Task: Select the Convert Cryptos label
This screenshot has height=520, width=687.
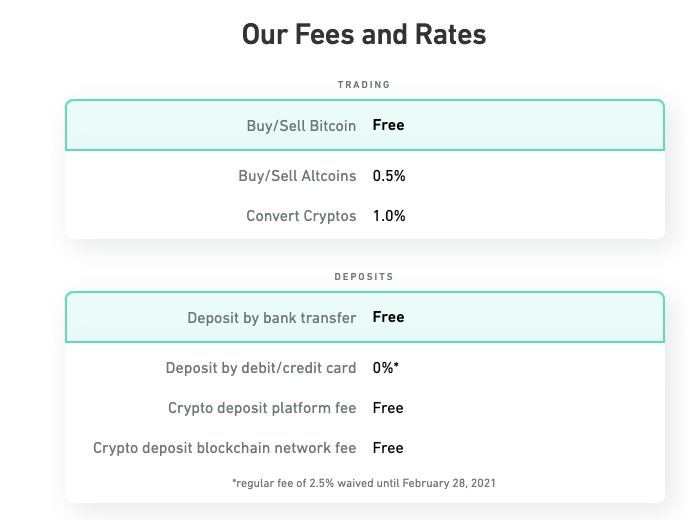Action: tap(301, 216)
